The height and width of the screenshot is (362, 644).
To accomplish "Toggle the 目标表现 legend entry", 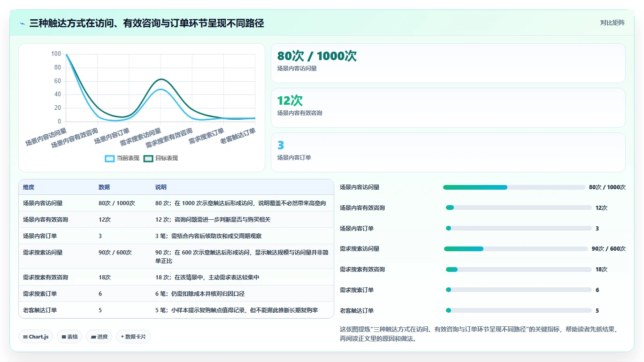I will tap(161, 158).
